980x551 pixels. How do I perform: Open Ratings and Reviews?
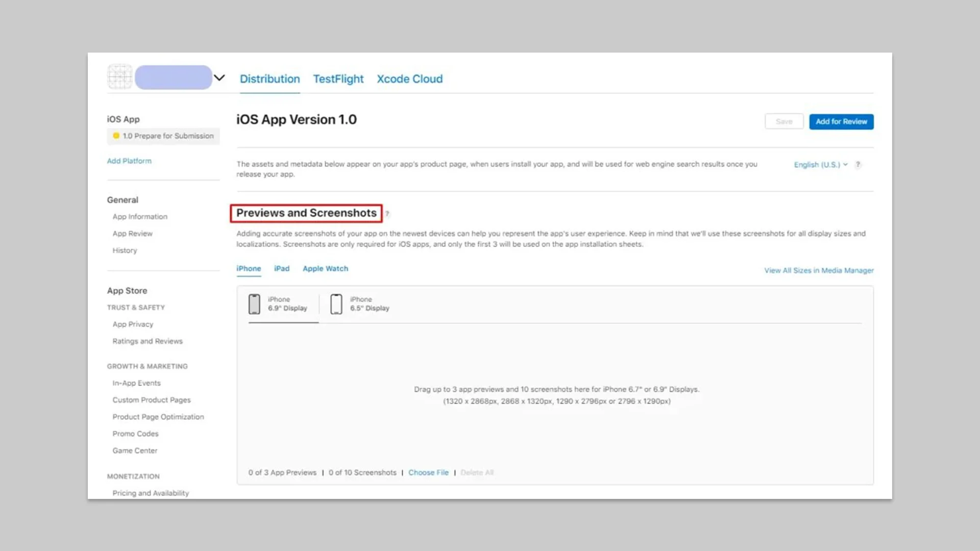click(x=148, y=341)
